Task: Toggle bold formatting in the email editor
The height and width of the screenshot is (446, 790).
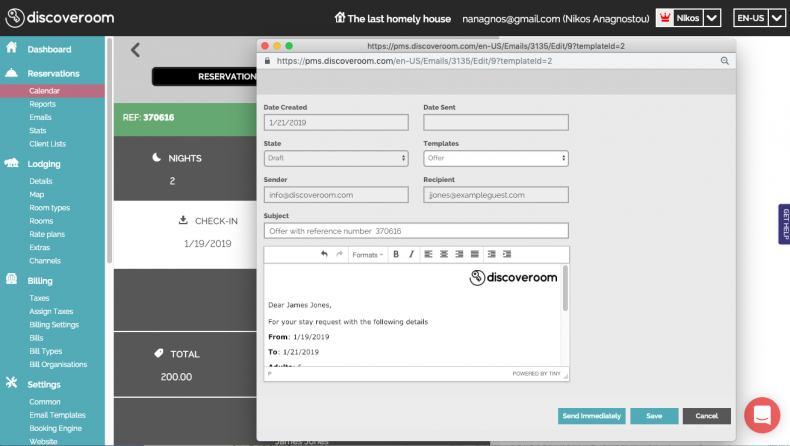Action: (x=396, y=255)
